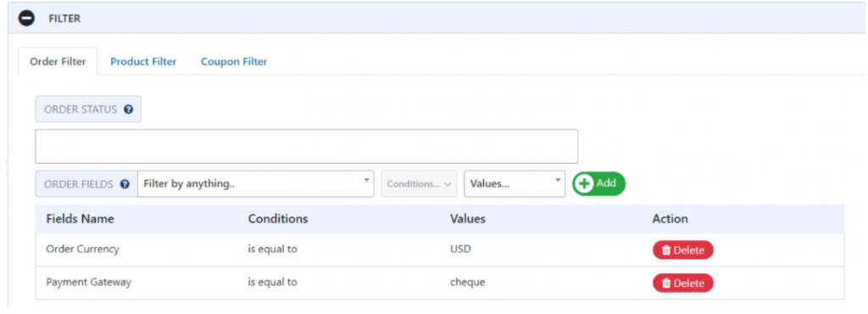The image size is (868, 314).
Task: Click the FILTER header title
Action: 64,19
